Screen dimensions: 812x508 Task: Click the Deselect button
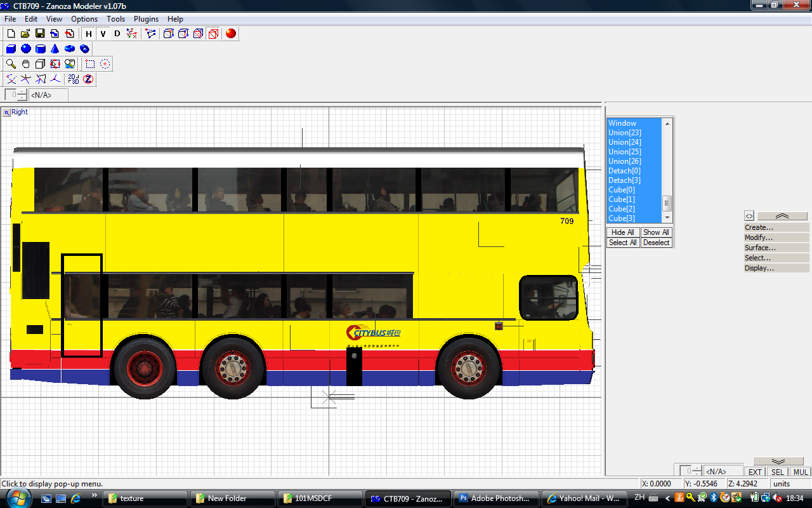656,243
